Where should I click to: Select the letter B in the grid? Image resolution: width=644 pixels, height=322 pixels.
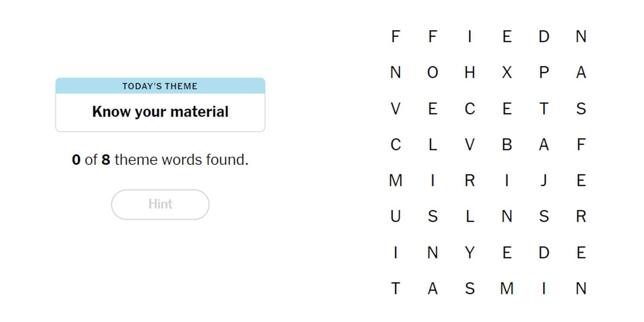[x=507, y=145]
